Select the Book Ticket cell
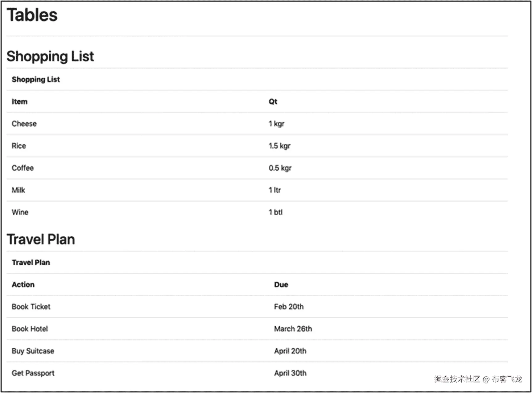532x393 pixels. pos(31,307)
